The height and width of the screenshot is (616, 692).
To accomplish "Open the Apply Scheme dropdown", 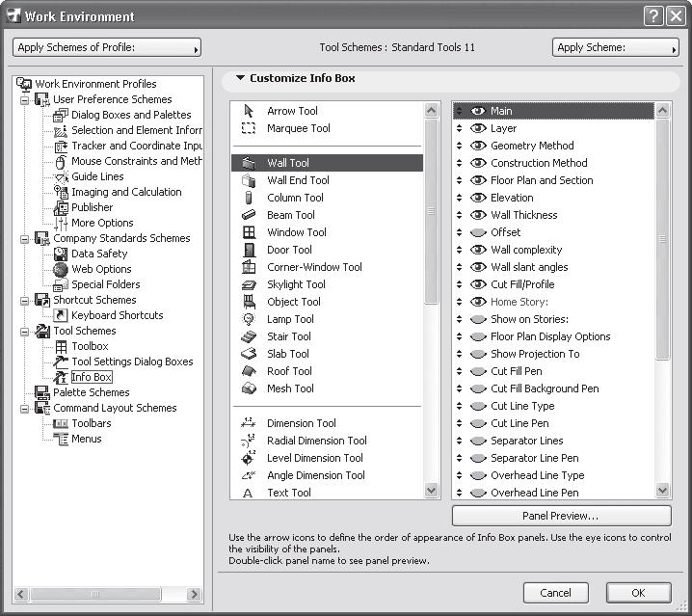I will 615,47.
